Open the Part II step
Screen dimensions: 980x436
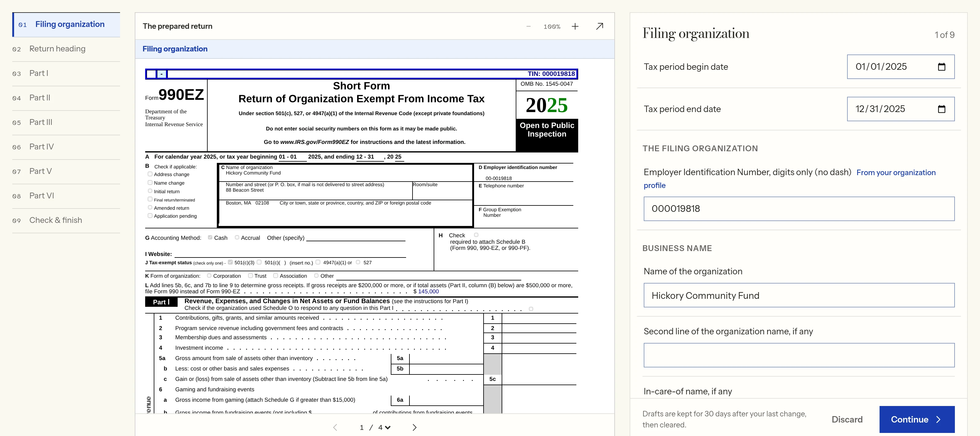point(66,98)
